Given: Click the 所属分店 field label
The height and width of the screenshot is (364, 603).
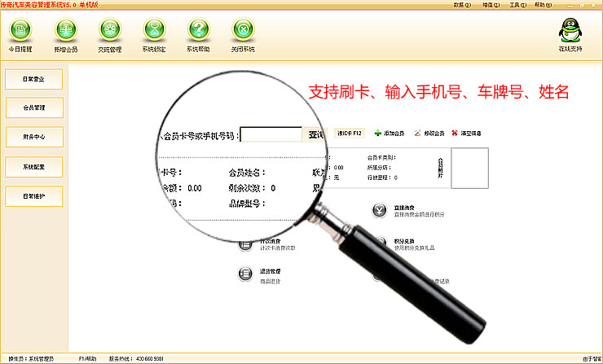Looking at the screenshot, I should click(x=379, y=168).
